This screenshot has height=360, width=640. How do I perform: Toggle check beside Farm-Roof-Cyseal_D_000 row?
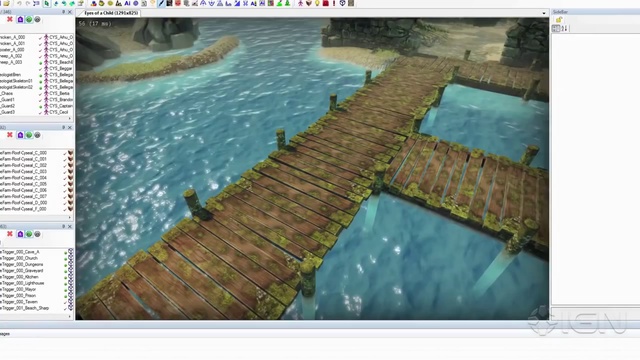click(x=65, y=203)
